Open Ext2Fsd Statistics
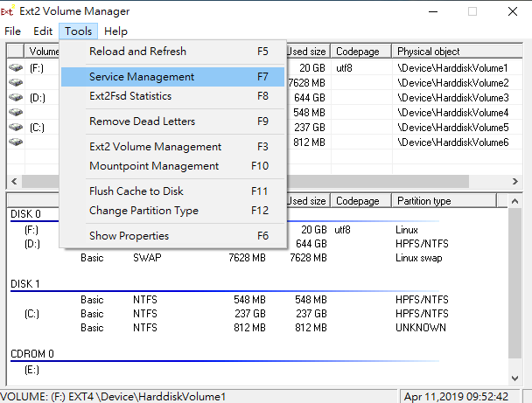 point(130,96)
